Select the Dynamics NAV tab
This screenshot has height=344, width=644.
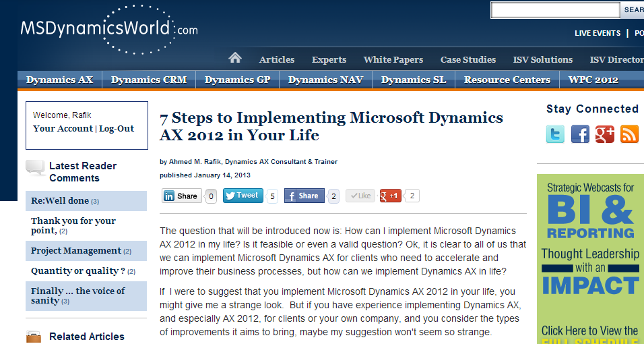pyautogui.click(x=325, y=80)
